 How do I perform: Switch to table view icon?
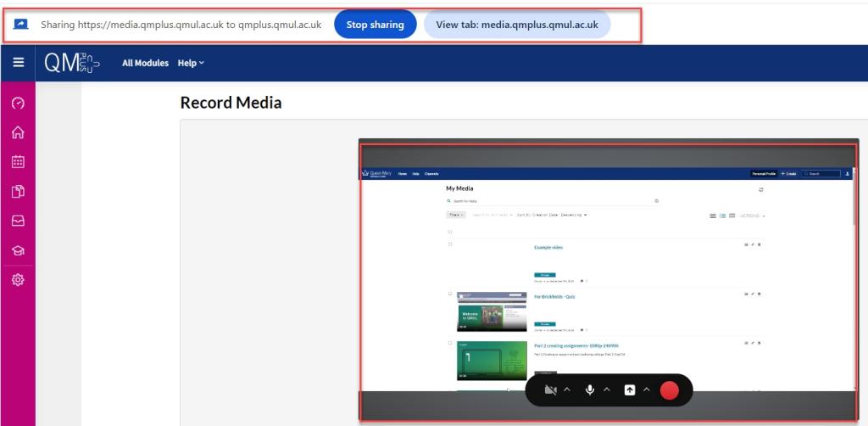tap(732, 216)
